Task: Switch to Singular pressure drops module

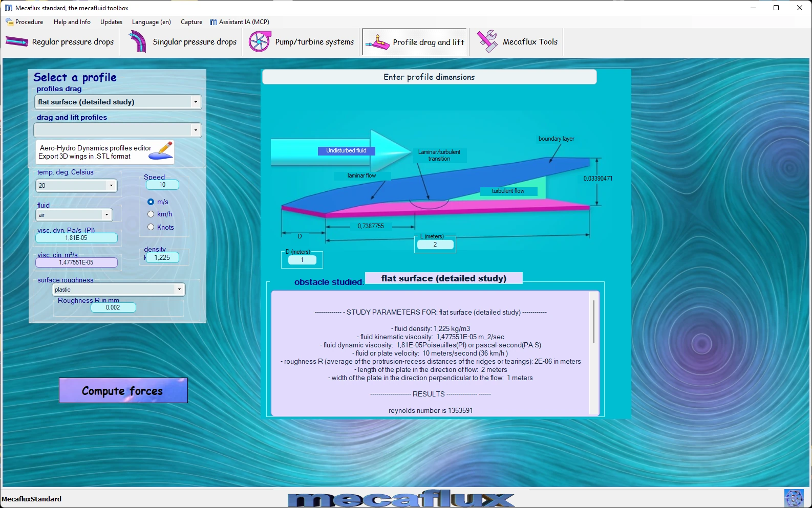Action: [183, 42]
